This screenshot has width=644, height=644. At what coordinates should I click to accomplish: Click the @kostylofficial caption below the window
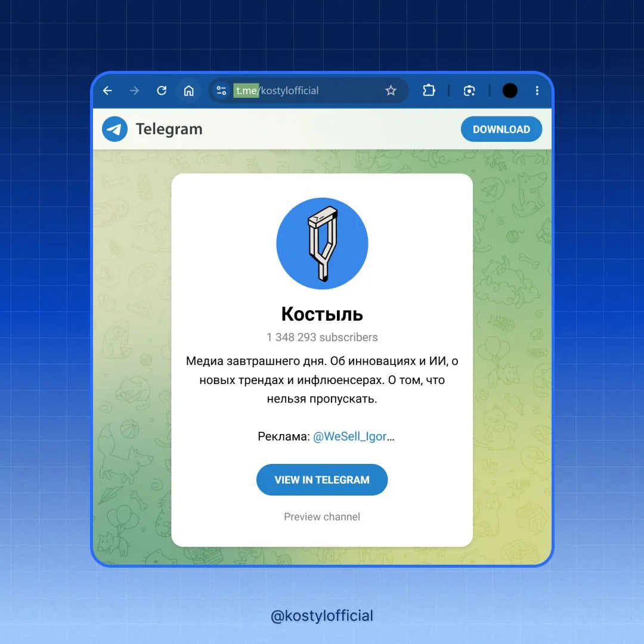[322, 615]
